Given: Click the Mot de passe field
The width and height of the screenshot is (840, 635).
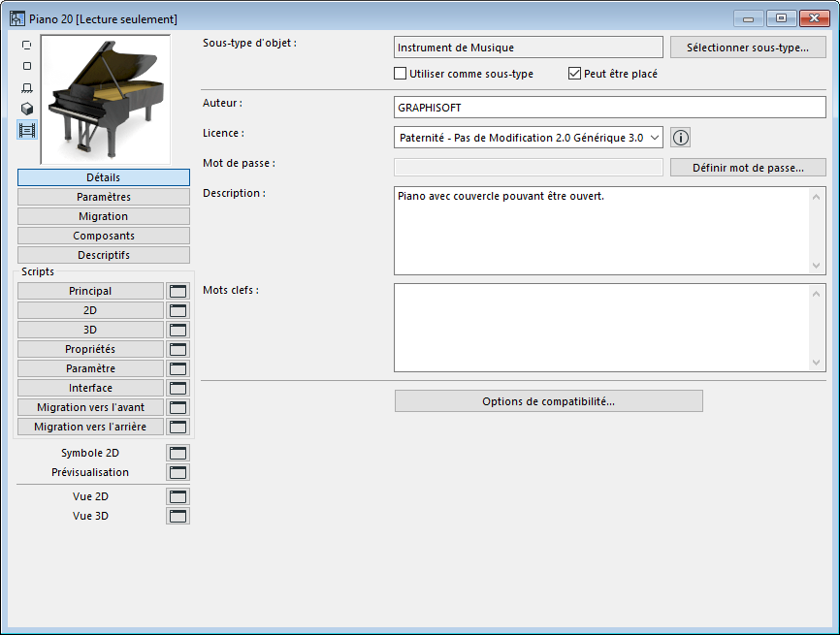Looking at the screenshot, I should pos(529,168).
